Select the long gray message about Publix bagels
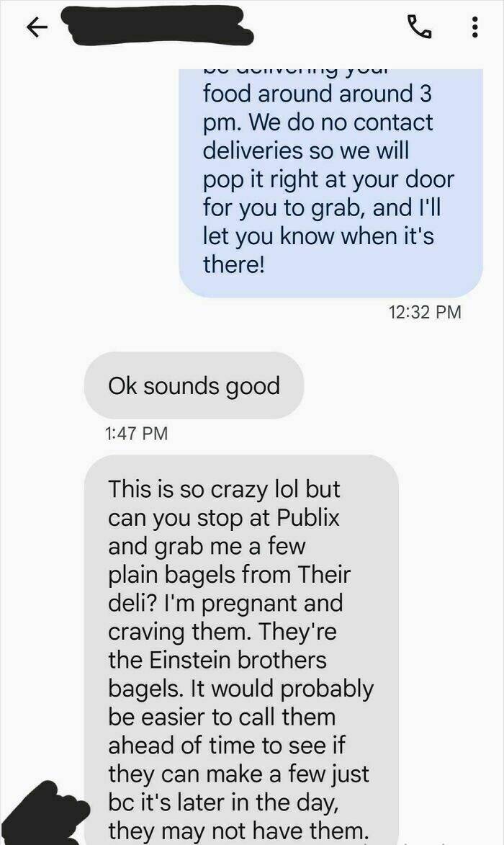This screenshot has height=845, width=504. [241, 649]
